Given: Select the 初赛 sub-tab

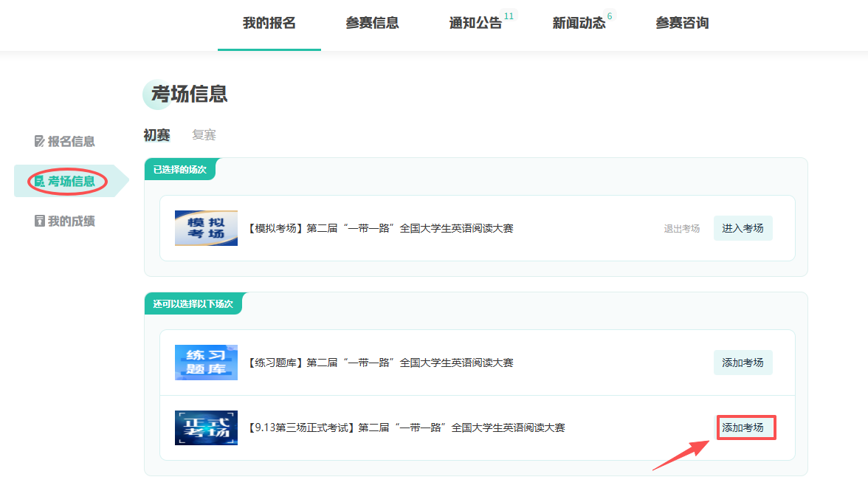Looking at the screenshot, I should click(156, 135).
